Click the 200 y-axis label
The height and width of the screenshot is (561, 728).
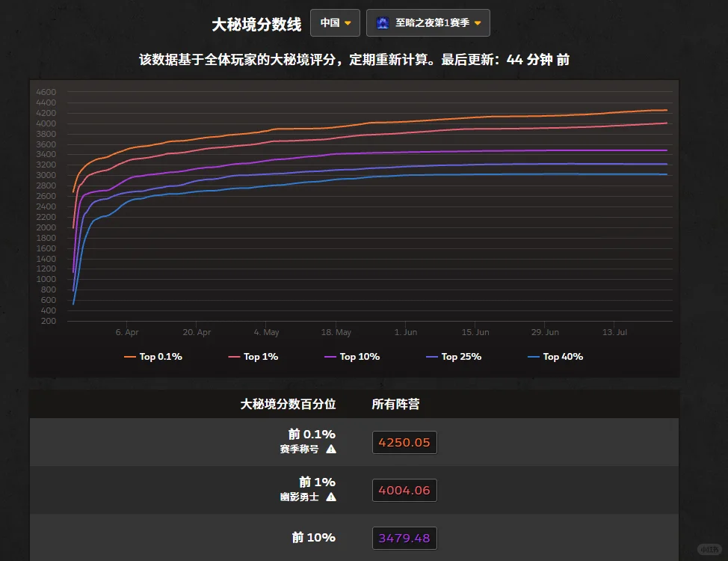(49, 321)
